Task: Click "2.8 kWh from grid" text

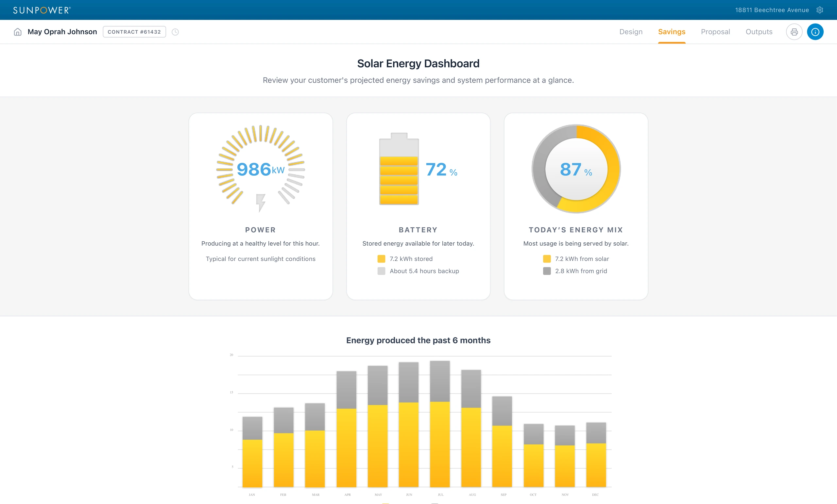Action: (581, 271)
